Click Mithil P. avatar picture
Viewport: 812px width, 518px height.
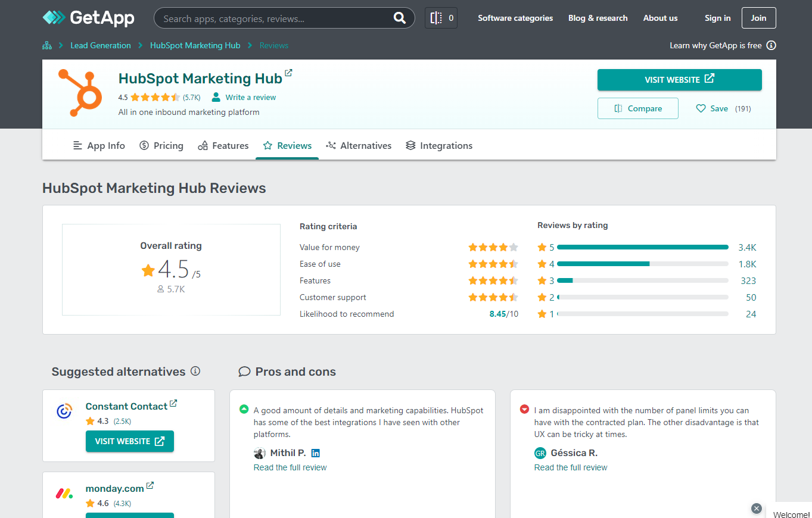pos(260,453)
